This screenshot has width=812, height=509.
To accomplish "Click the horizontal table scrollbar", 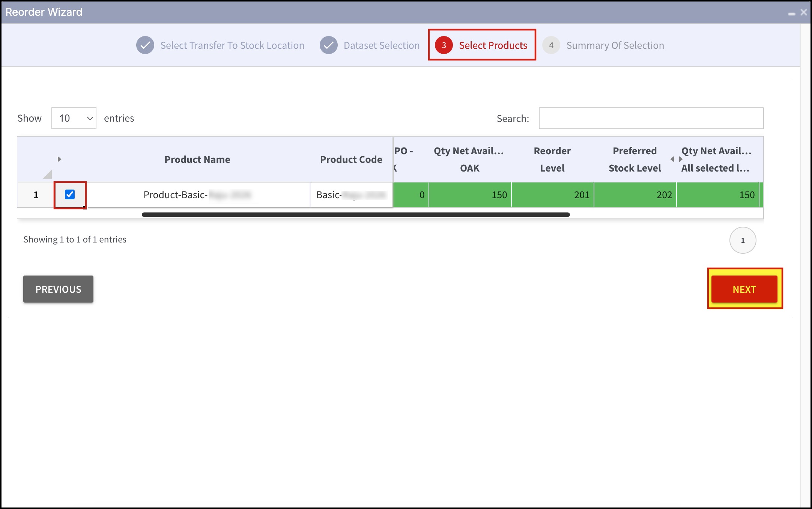I will click(x=355, y=215).
